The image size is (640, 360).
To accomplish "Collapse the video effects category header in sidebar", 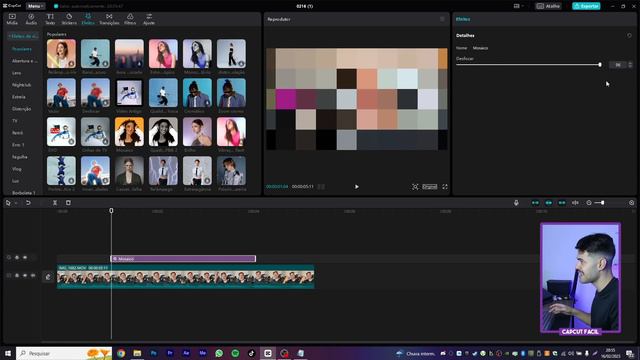I will tap(23, 36).
